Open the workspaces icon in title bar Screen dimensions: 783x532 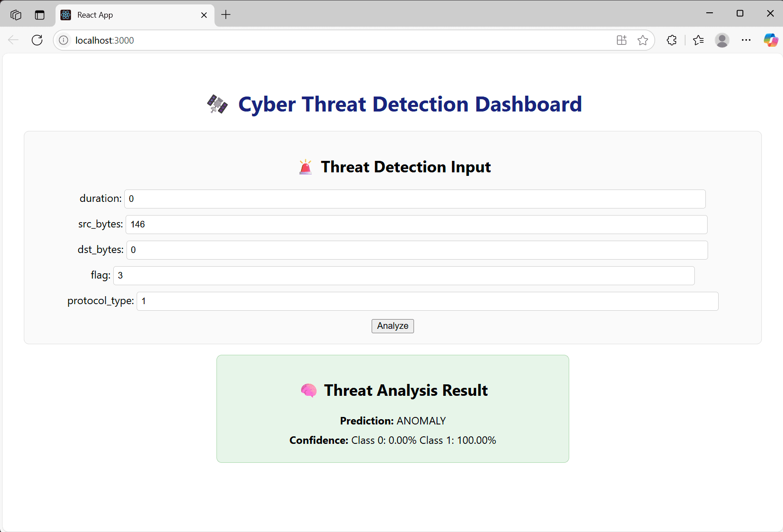(x=16, y=15)
